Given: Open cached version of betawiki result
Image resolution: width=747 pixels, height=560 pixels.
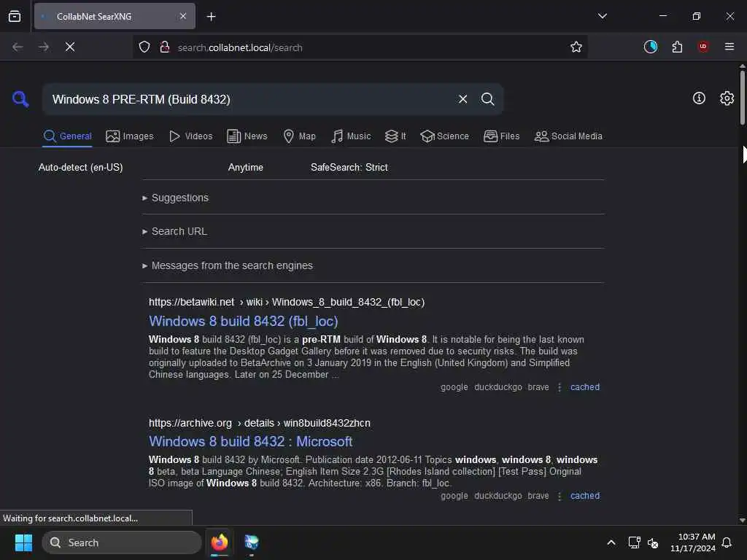Looking at the screenshot, I should click(585, 387).
